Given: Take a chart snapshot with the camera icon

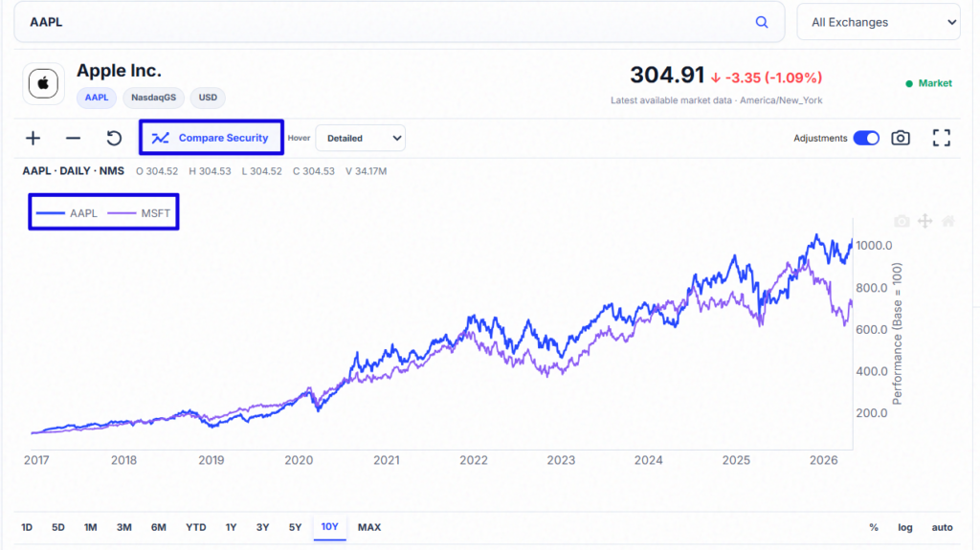Looking at the screenshot, I should 901,138.
